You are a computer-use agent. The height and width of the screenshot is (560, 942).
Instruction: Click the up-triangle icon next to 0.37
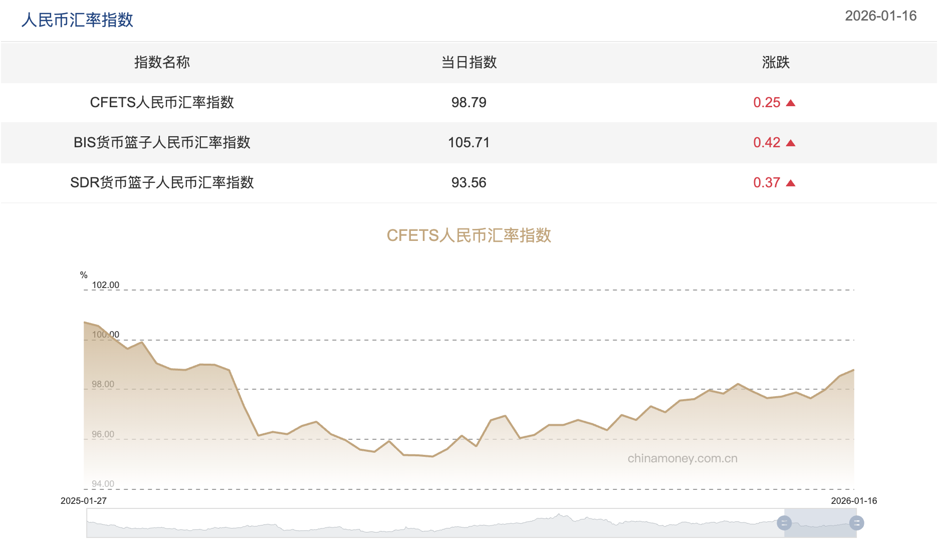tap(791, 182)
